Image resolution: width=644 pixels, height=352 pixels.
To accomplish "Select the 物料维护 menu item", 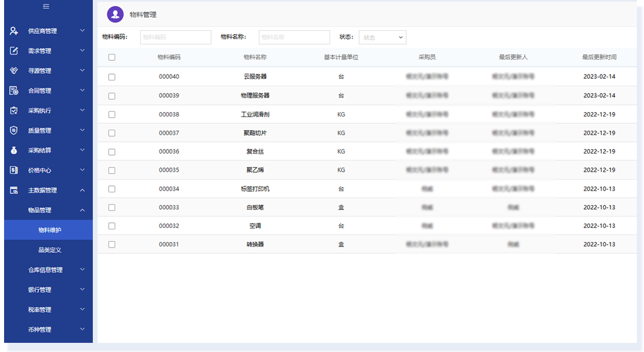I will pos(48,230).
